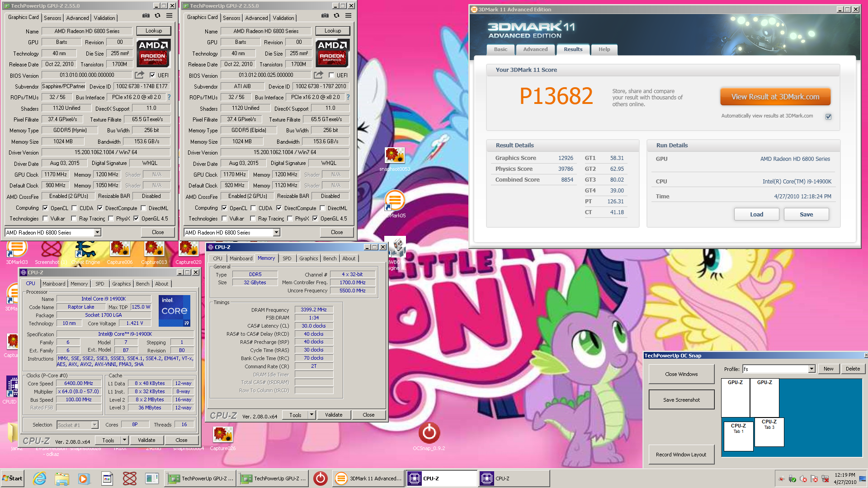This screenshot has height=488, width=868.
Task: Click the Device ID field in left GPU-Z
Action: tap(142, 86)
